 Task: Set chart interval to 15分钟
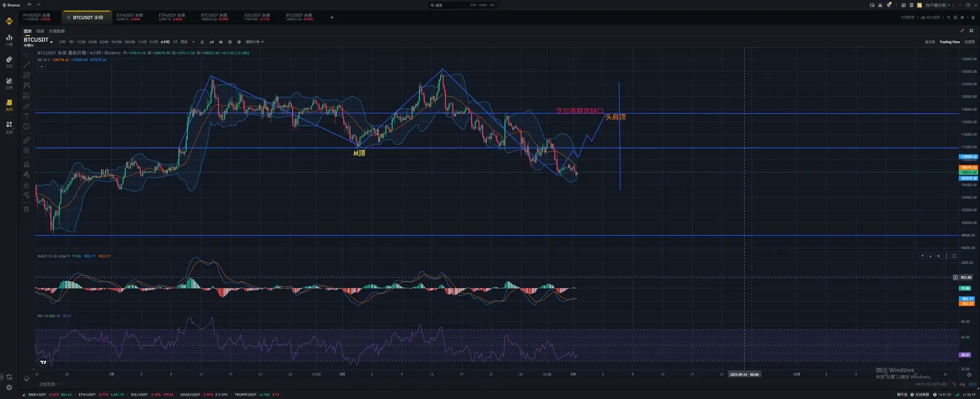[x=117, y=42]
